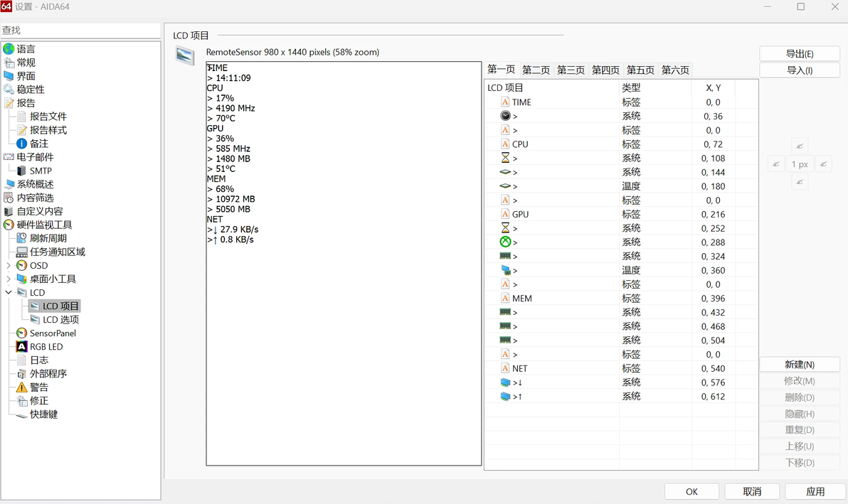Select 内容筛选 content filter icon
Screen dimensions: 848x504
[9, 198]
